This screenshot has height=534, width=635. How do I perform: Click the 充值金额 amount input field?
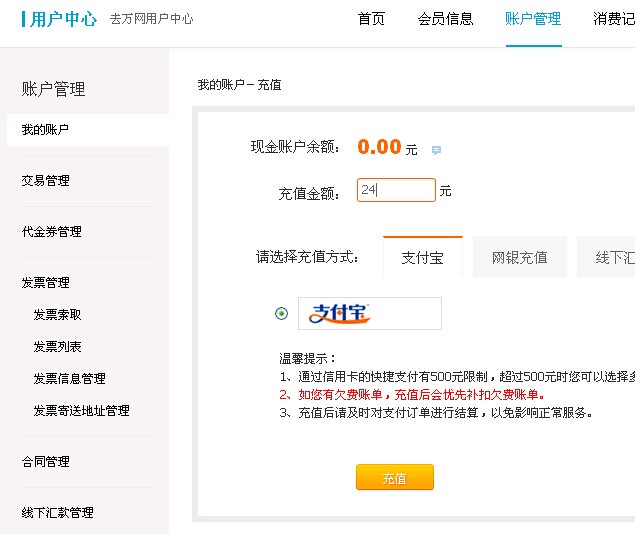pos(396,190)
